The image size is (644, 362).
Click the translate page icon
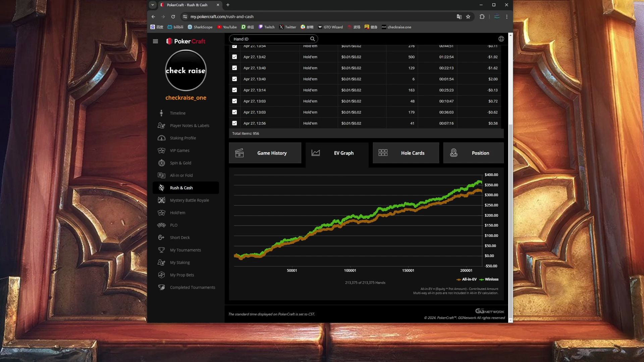(459, 16)
